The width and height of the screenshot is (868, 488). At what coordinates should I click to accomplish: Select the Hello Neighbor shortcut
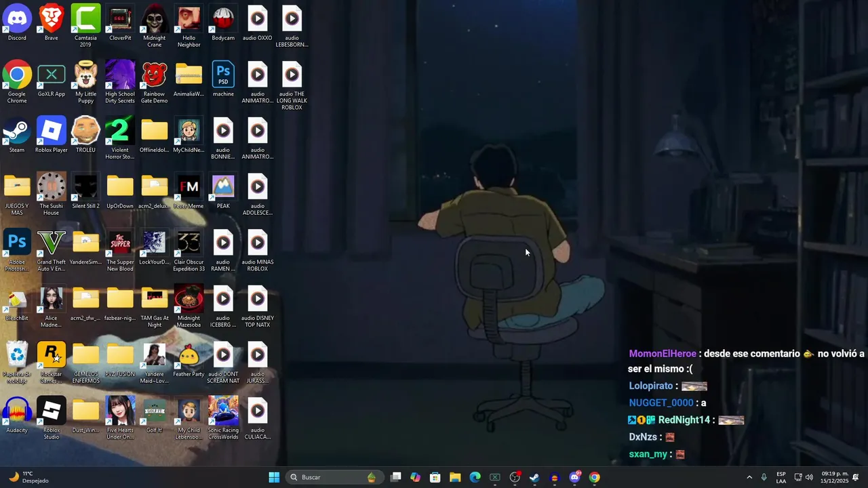189,26
